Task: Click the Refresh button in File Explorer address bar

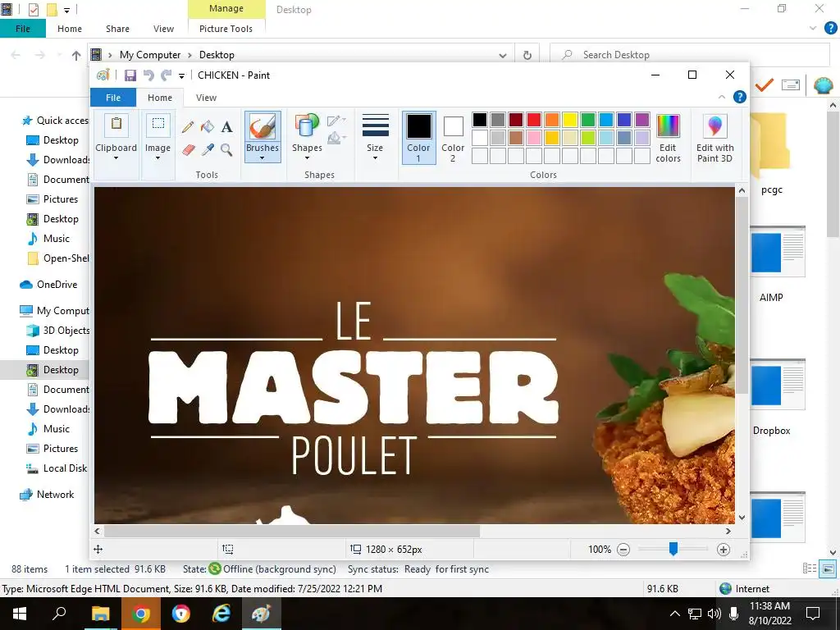Action: pos(527,55)
